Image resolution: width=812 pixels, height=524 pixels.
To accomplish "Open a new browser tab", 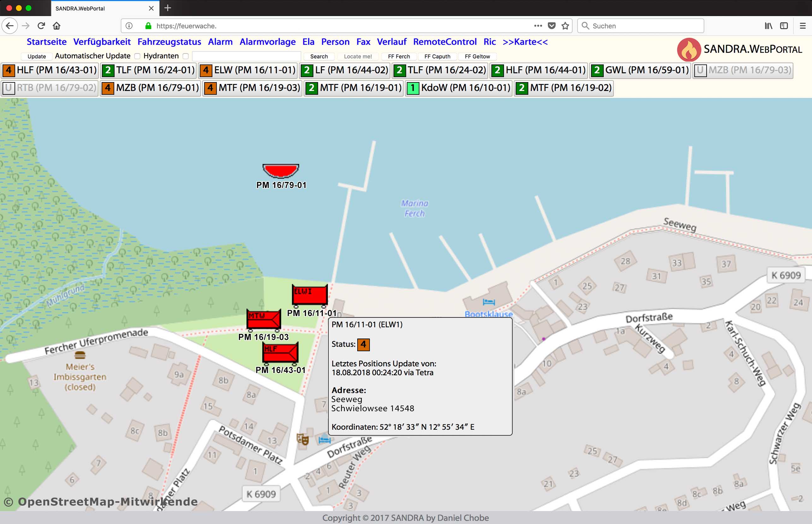I will (168, 8).
